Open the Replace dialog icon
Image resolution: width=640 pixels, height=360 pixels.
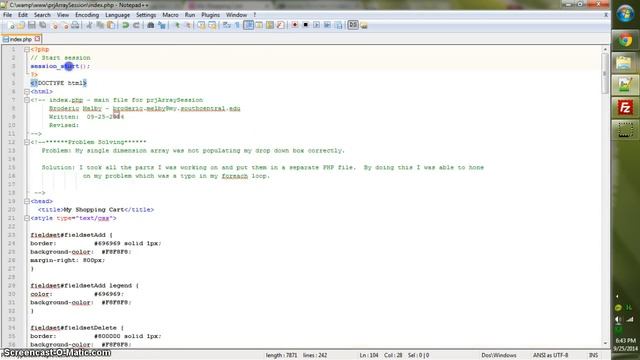162,25
